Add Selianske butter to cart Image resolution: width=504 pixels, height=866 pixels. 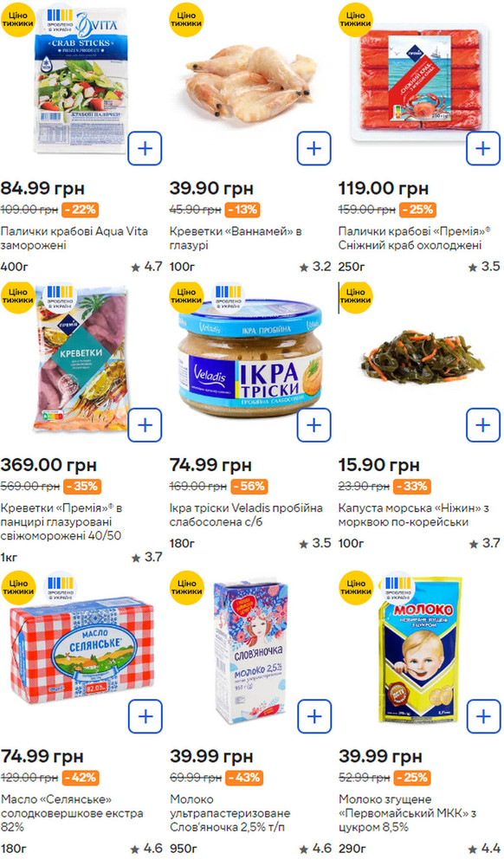click(145, 716)
